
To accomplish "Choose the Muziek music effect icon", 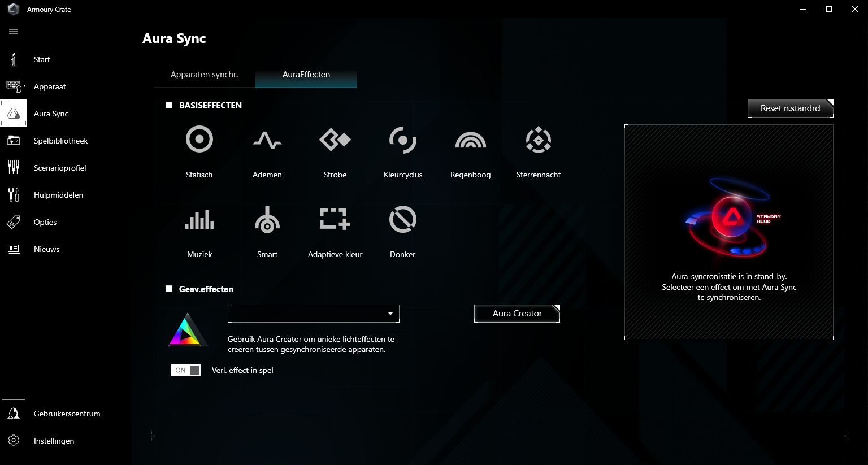I will pyautogui.click(x=199, y=219).
